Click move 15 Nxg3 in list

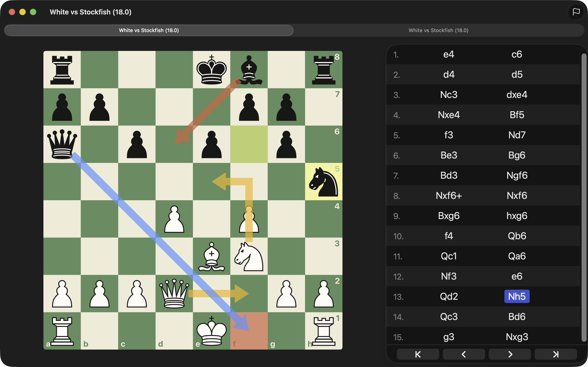click(x=517, y=337)
